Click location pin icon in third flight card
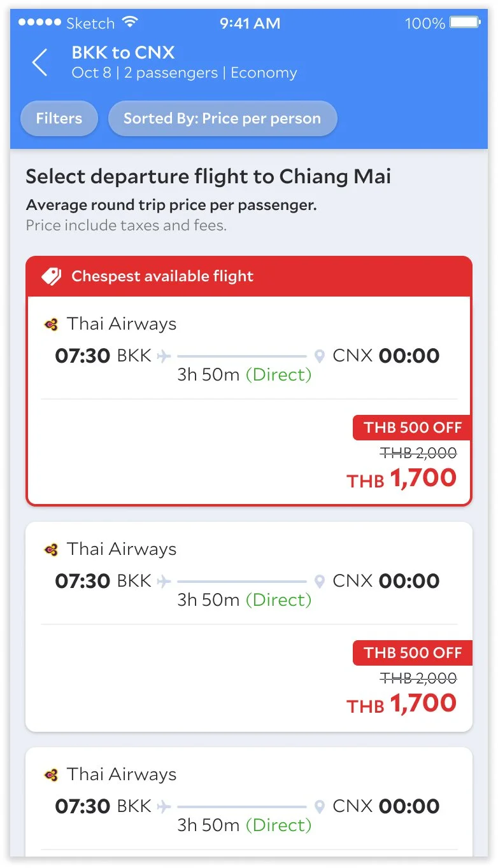Viewport: 498px width, 868px height. (x=320, y=807)
